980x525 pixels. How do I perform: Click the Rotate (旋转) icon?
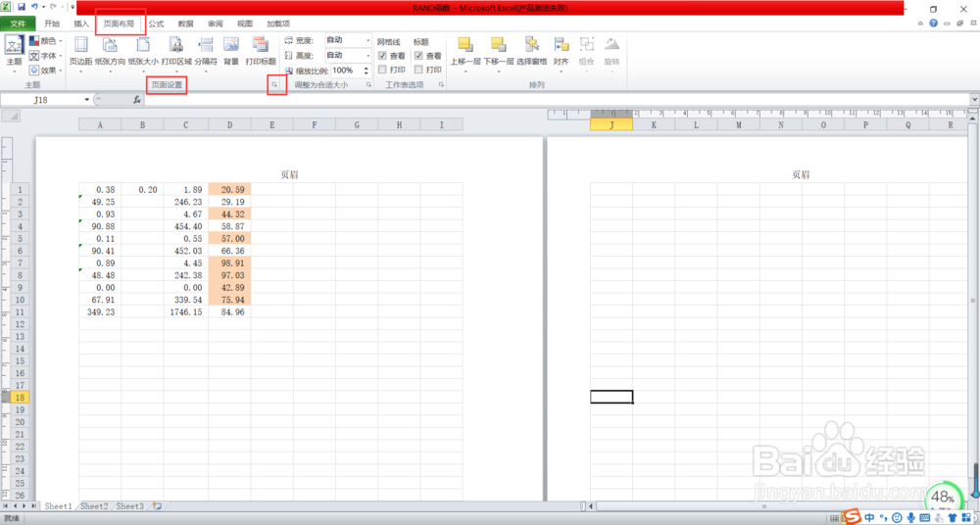click(x=612, y=45)
